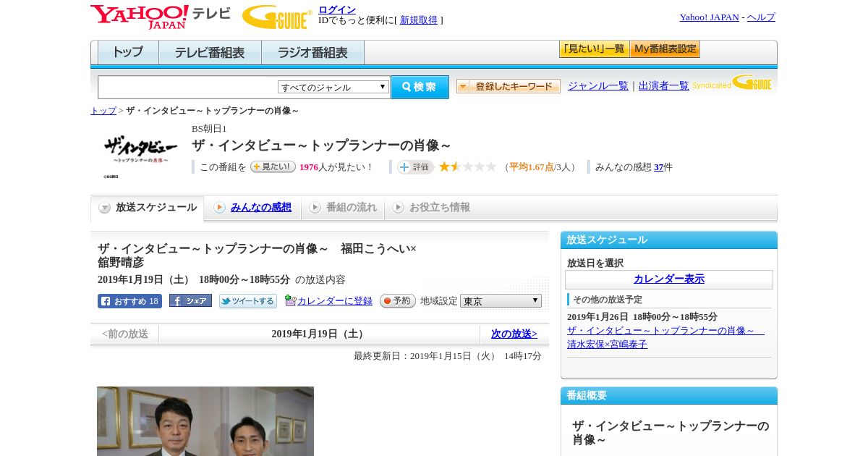Expand 登録したキーワード dropdown
The width and height of the screenshot is (868, 456).
509,86
